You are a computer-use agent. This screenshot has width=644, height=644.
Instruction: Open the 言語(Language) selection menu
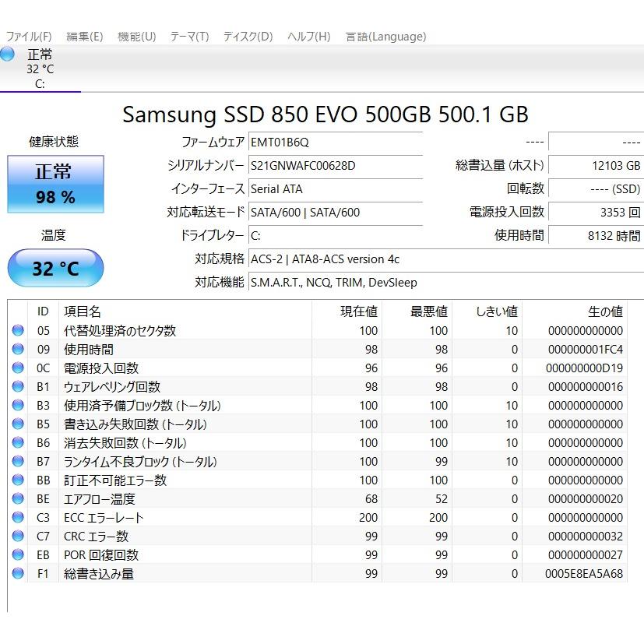(385, 36)
